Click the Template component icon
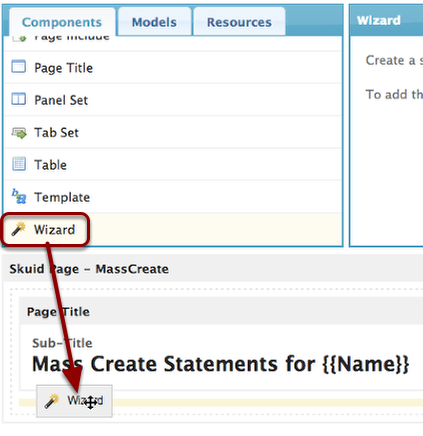 (x=19, y=196)
